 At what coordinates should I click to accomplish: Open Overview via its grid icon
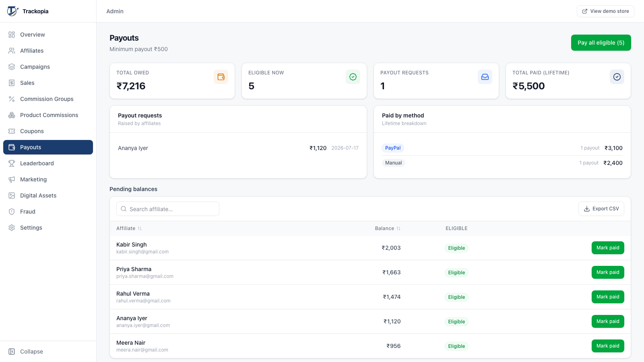[x=12, y=35]
